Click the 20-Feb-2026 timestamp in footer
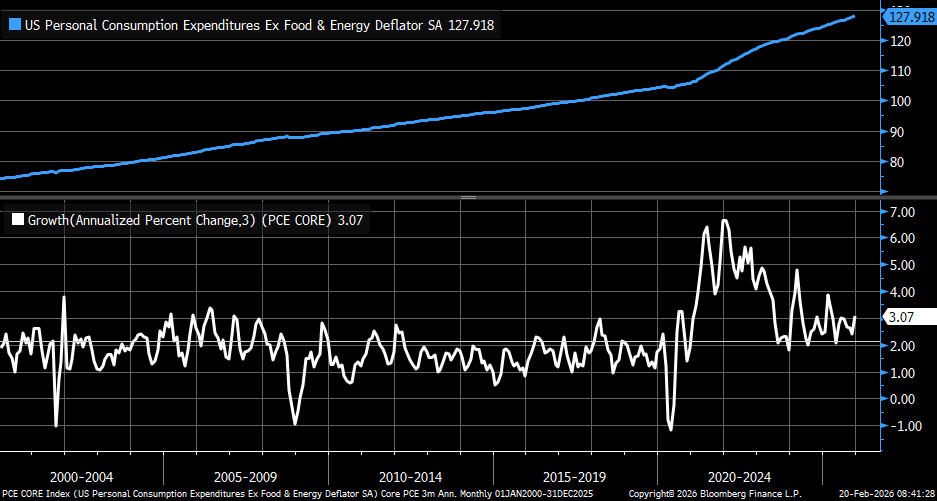 (x=872, y=494)
